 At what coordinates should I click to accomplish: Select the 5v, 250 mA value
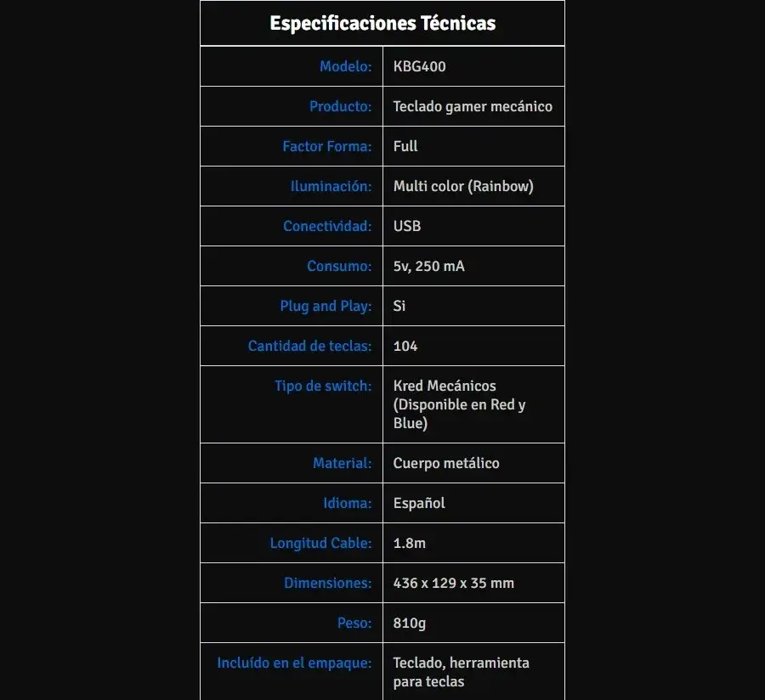click(428, 266)
